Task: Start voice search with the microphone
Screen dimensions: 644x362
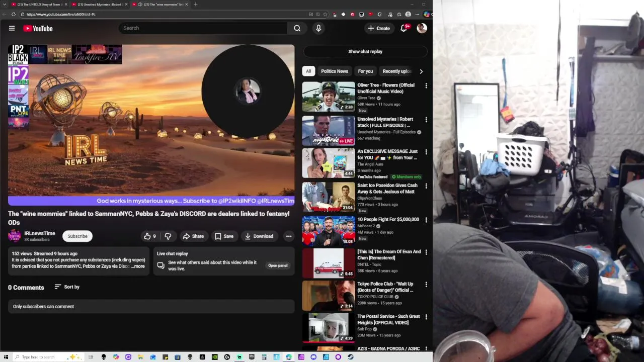Action: 318,28
